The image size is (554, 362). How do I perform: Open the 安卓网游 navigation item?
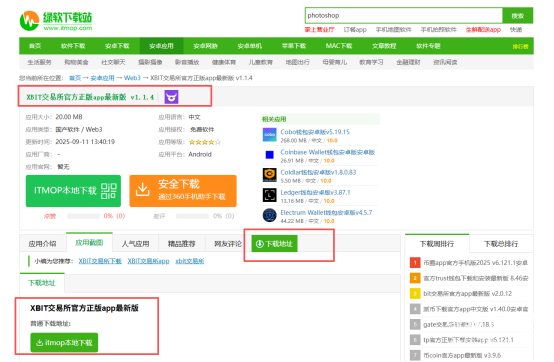(205, 46)
